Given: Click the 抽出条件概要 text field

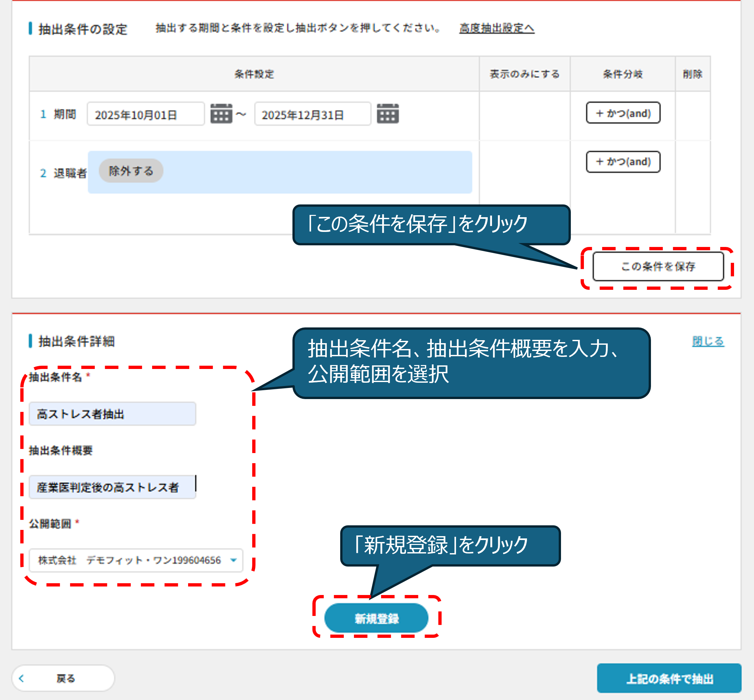Looking at the screenshot, I should 112,487.
